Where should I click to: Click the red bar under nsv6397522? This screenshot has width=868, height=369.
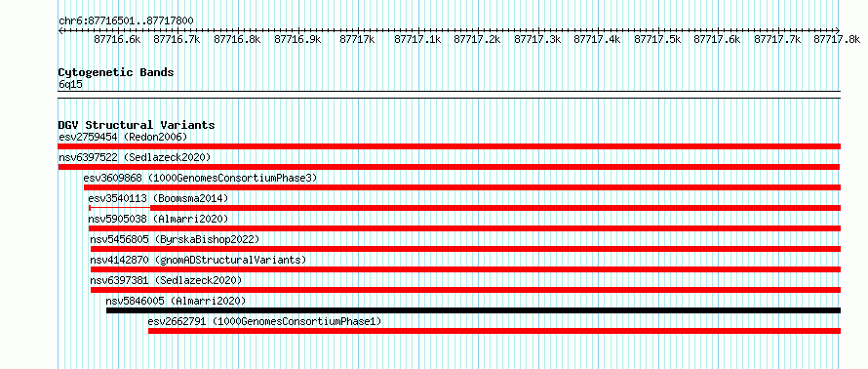(x=449, y=167)
